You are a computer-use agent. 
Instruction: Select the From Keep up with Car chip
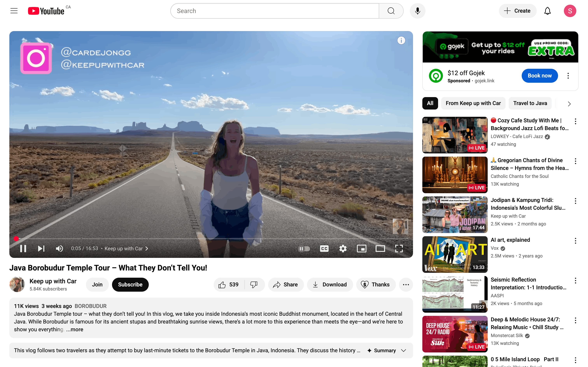pyautogui.click(x=473, y=103)
